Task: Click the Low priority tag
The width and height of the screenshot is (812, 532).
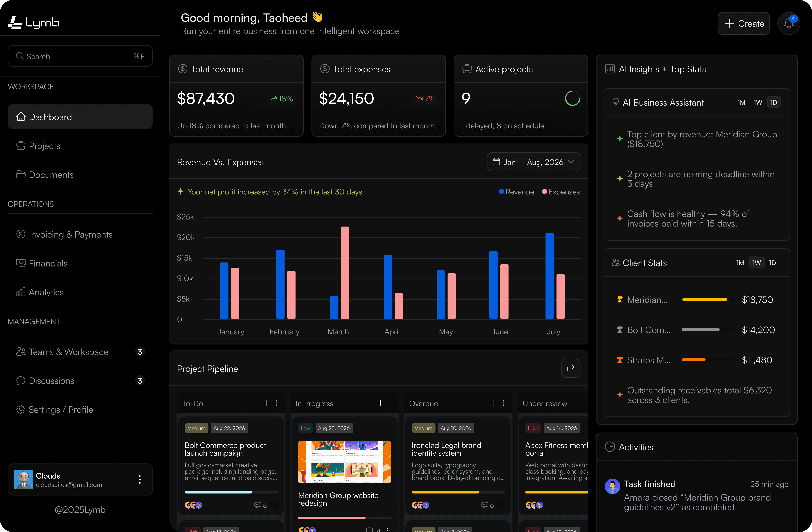Action: 305,428
